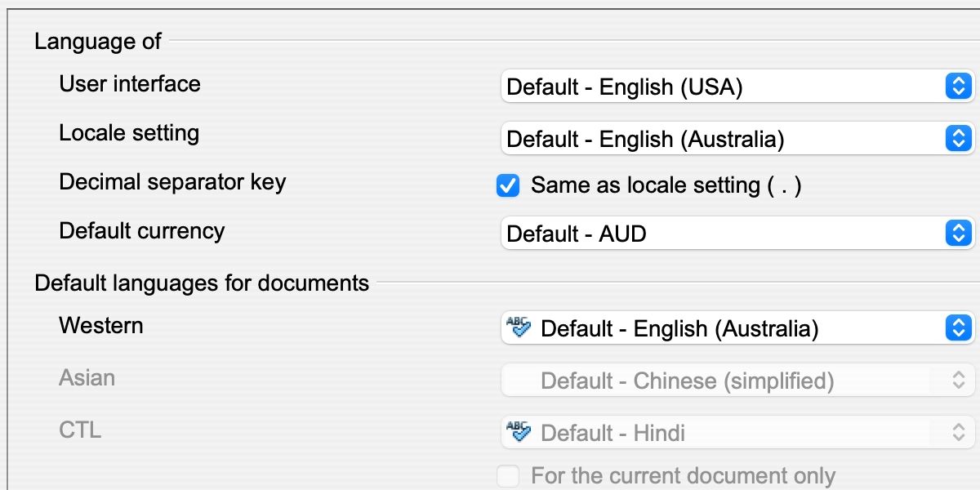Click the blue arrows on Western language selector
Viewport: 980px width, 490px height.
point(958,328)
